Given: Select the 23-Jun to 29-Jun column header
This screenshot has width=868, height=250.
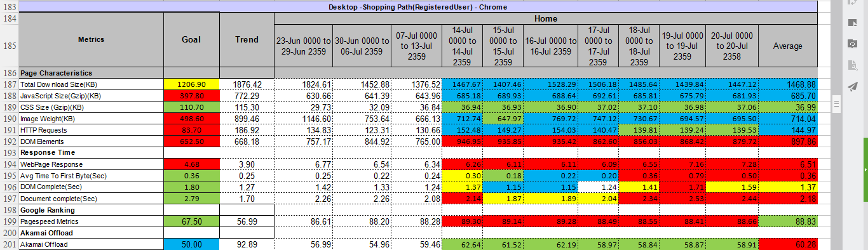Looking at the screenshot, I should tap(303, 46).
